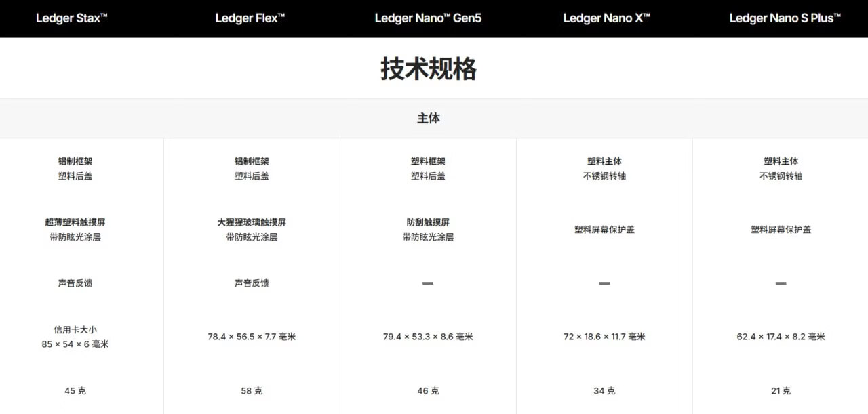Click the 45 克 weight value
This screenshot has height=414, width=868.
pyautogui.click(x=75, y=391)
